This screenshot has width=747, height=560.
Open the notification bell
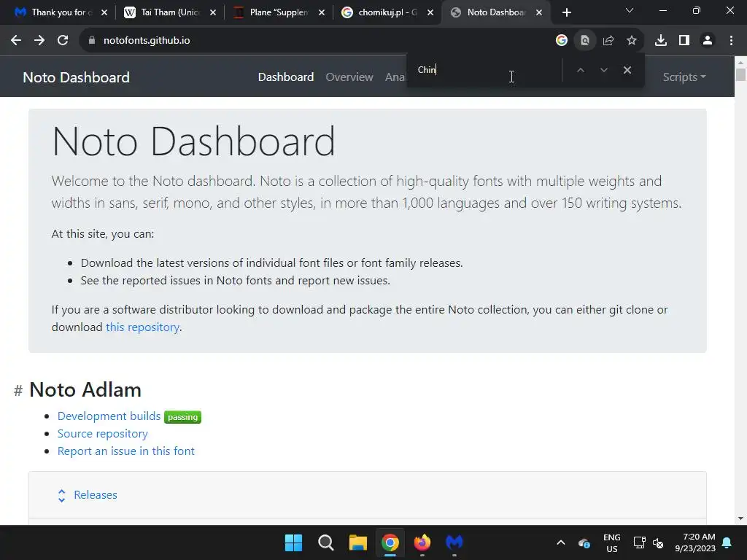727,542
